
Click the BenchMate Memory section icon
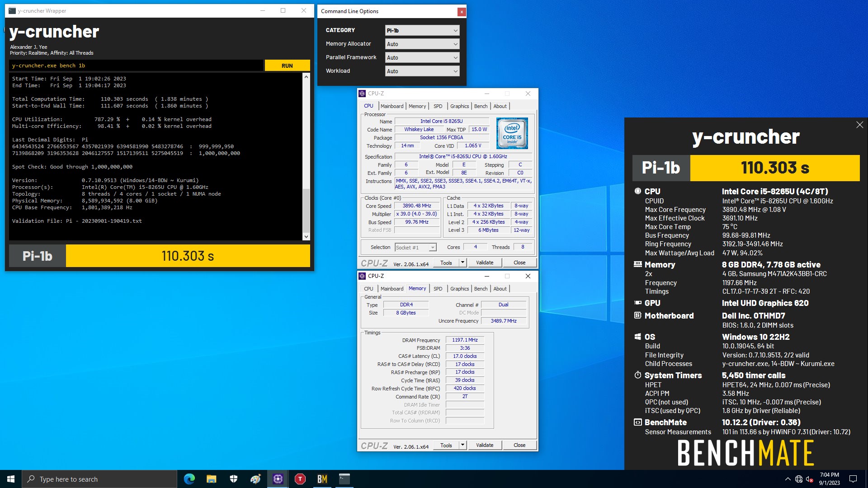pos(637,264)
